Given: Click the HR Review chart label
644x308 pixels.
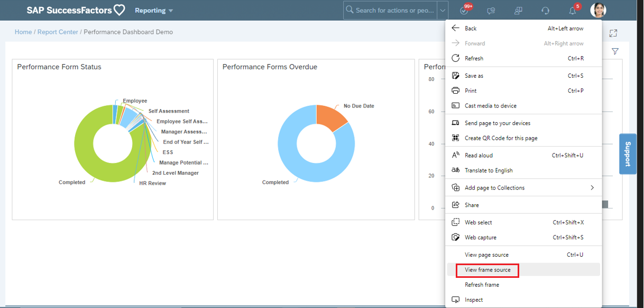Looking at the screenshot, I should 153,183.
